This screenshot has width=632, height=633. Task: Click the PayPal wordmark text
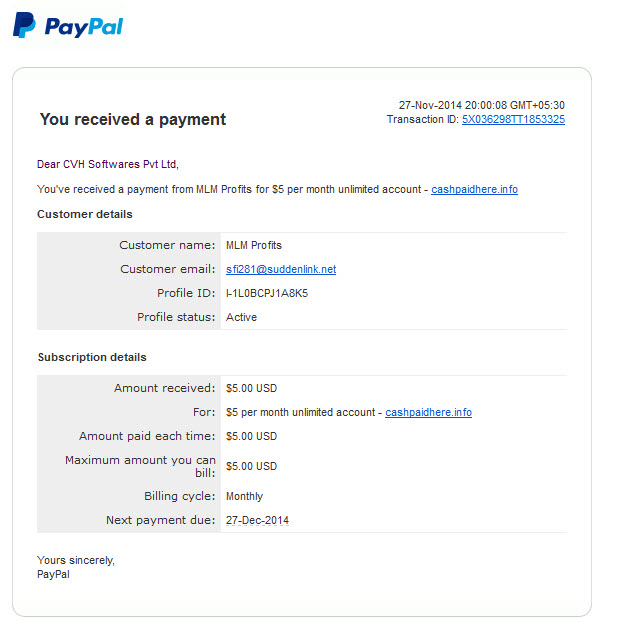tap(84, 27)
